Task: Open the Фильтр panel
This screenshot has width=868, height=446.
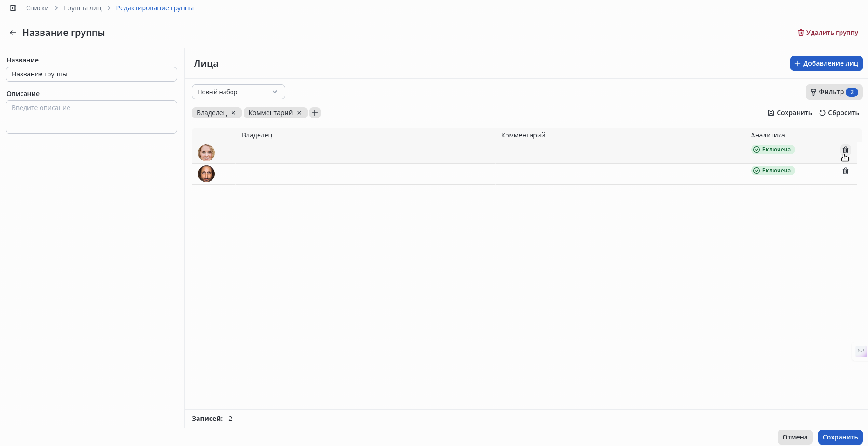Action: 834,92
